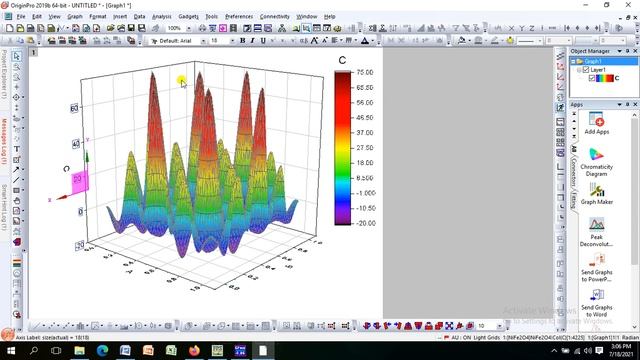Open Apps panel options arrow
Screen dimensions: 640x360
pyautogui.click(x=619, y=104)
